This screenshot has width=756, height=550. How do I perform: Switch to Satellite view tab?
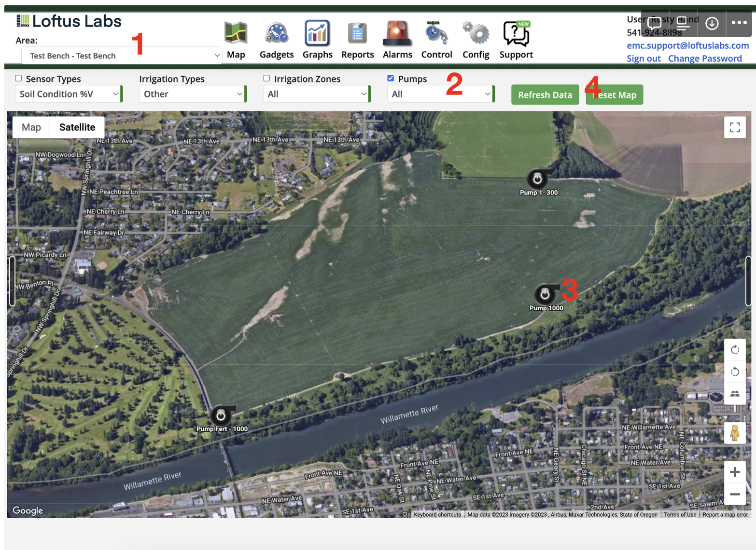coord(77,127)
